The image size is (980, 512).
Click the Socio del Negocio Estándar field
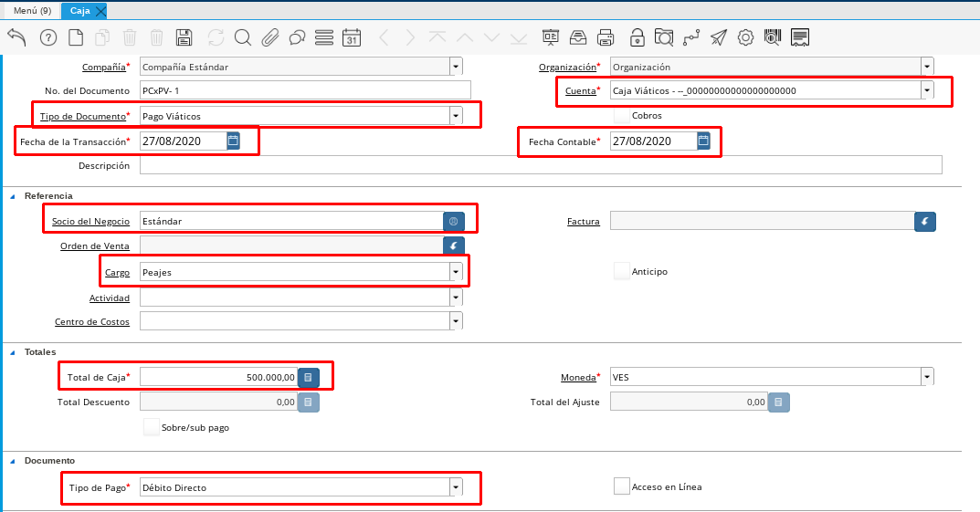(x=291, y=221)
